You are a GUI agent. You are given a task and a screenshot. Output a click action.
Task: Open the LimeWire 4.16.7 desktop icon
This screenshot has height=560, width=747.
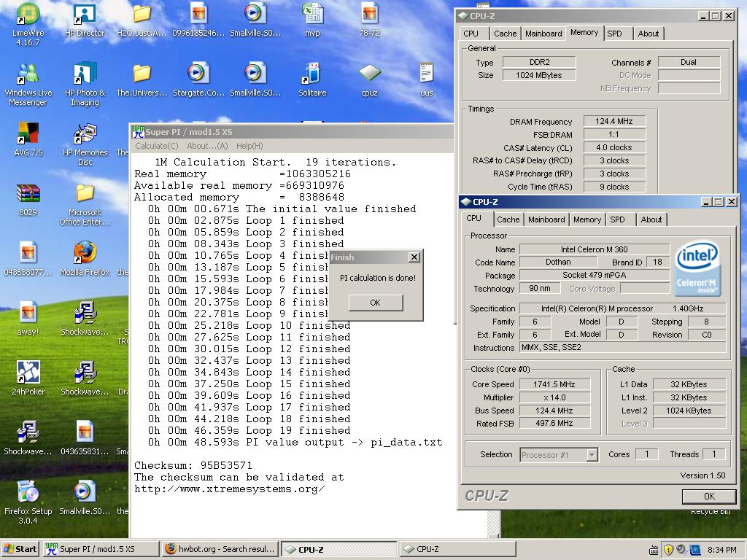tap(28, 24)
